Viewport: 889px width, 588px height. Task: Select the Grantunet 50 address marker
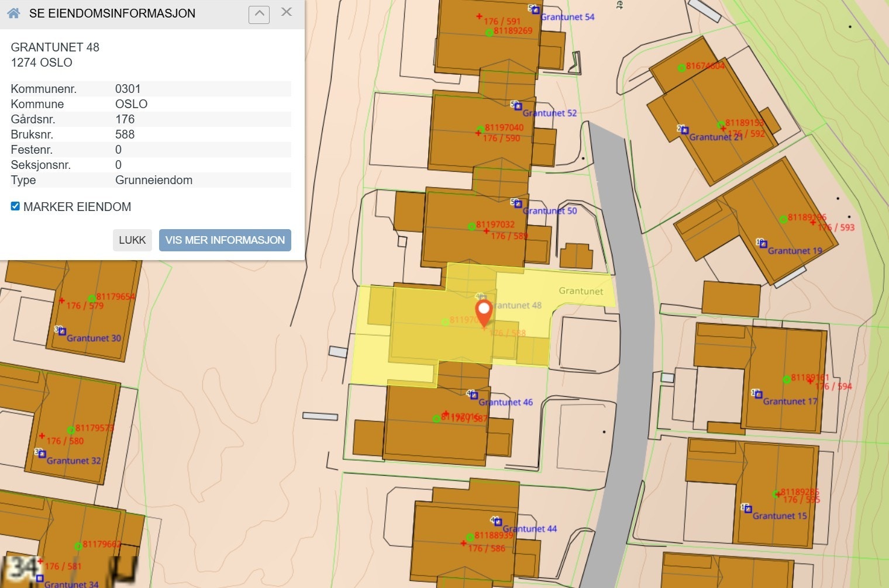518,204
